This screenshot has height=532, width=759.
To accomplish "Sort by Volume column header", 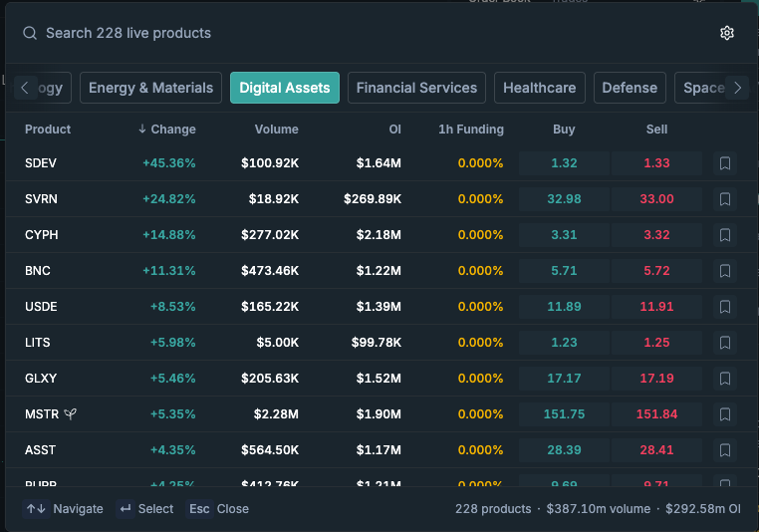I will click(x=276, y=130).
